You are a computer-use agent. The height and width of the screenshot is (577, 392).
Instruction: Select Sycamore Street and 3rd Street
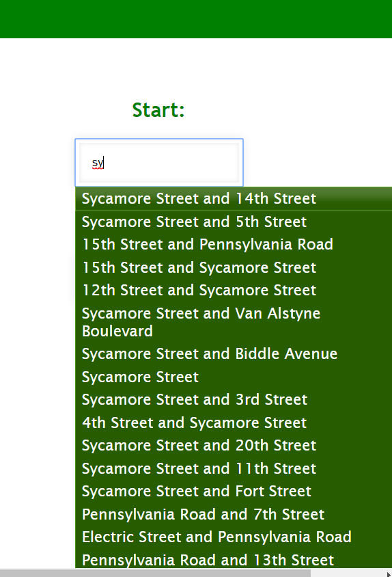tap(234, 400)
